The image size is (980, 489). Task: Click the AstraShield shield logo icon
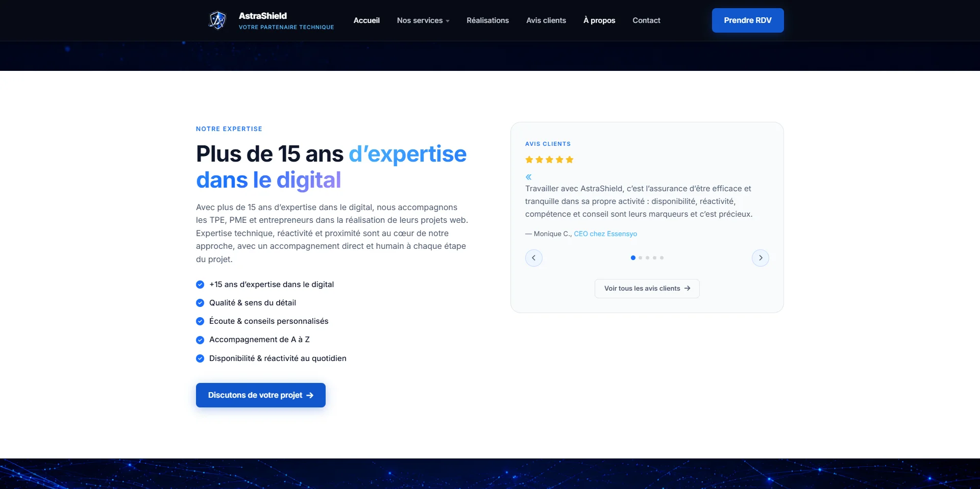pos(217,20)
